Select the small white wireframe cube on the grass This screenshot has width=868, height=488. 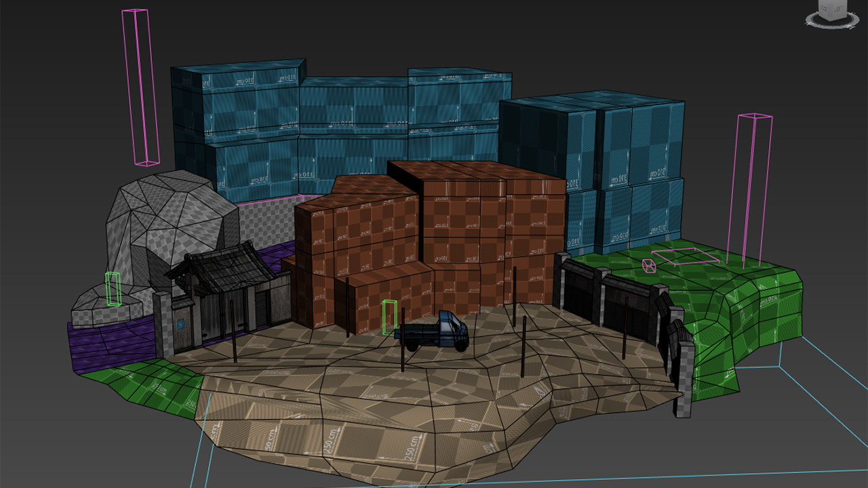[x=649, y=266]
